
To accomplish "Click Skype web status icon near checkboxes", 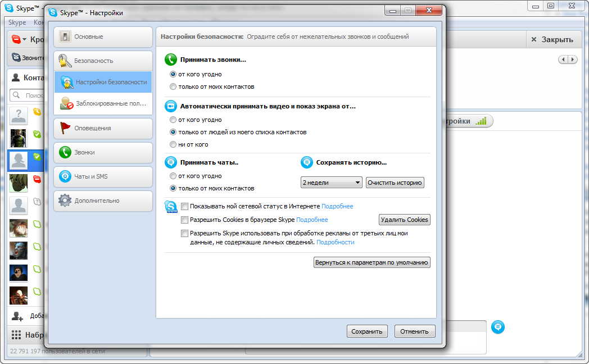I will point(171,207).
